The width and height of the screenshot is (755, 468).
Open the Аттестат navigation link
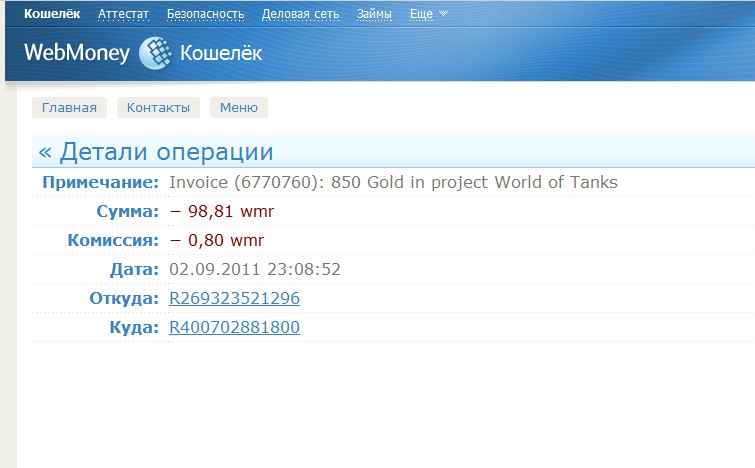click(123, 14)
